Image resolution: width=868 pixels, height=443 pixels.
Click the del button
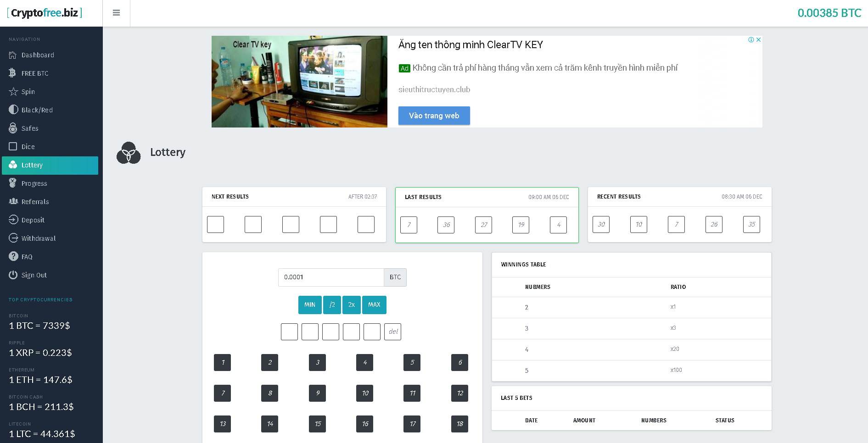coord(393,332)
